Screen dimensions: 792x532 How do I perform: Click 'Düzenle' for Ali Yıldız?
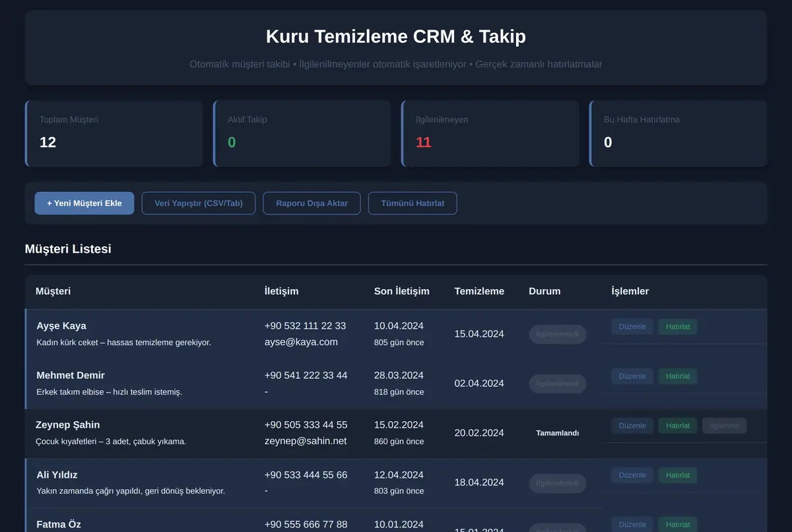point(632,475)
